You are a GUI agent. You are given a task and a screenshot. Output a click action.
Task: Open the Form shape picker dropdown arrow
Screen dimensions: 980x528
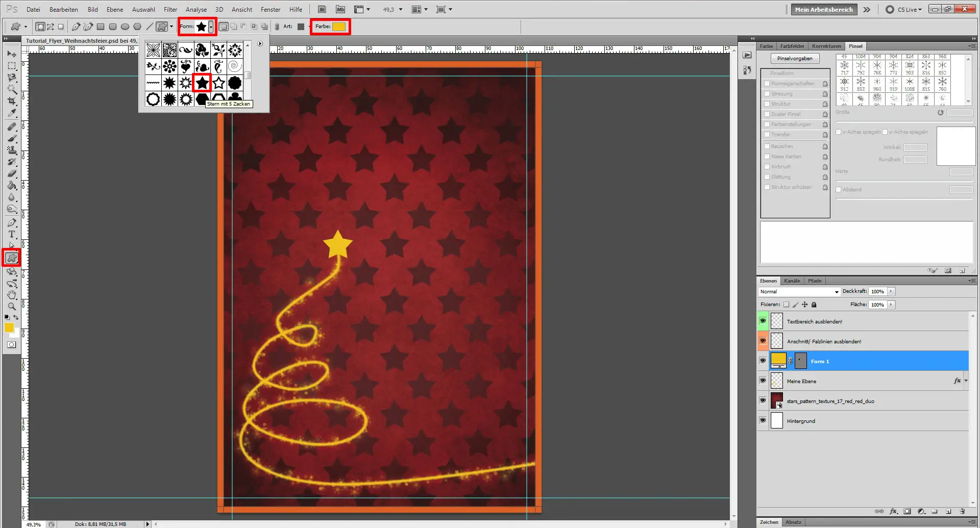211,27
